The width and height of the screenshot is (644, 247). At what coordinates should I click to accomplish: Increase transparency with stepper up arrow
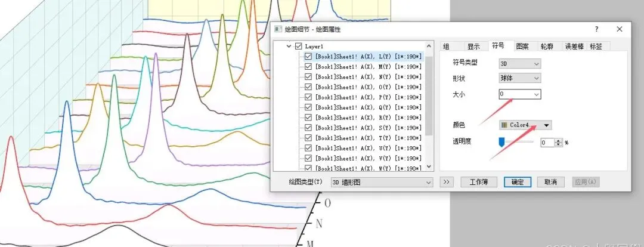coord(559,141)
